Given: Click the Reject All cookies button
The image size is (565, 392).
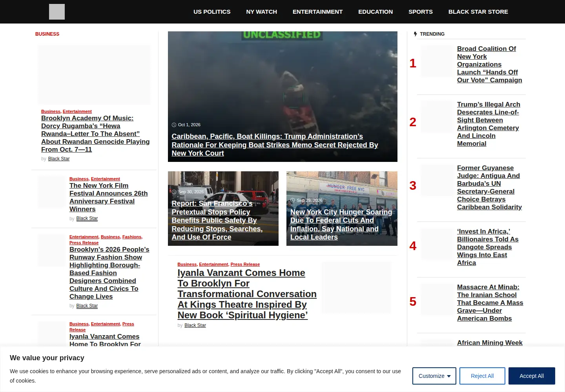Looking at the screenshot, I should [482, 376].
